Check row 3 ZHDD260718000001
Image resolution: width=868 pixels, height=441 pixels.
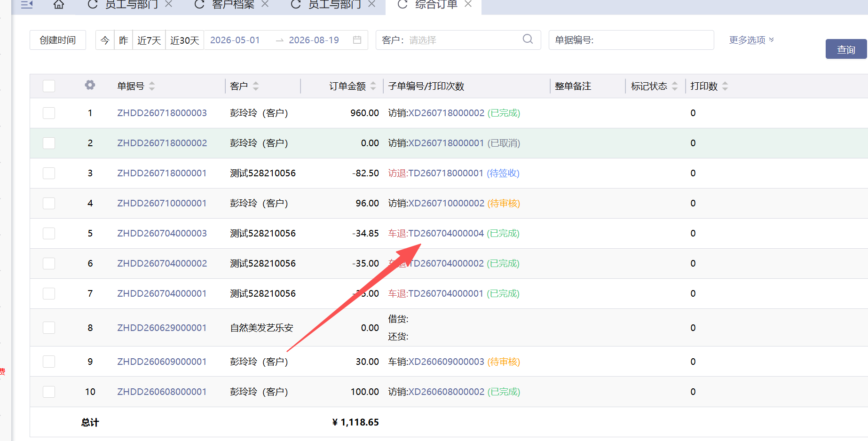click(x=49, y=173)
